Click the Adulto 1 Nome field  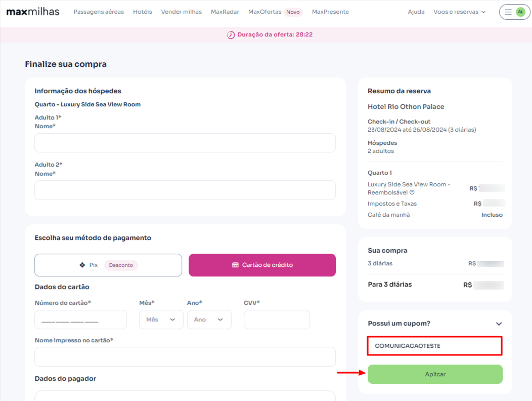click(x=185, y=143)
